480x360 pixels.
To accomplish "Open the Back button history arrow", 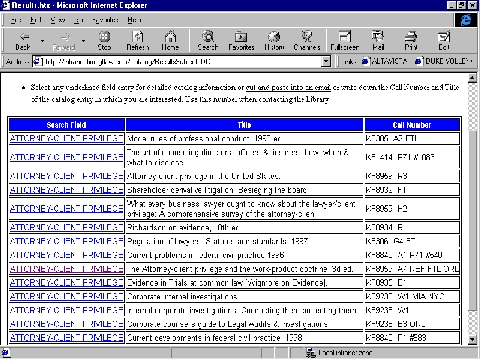I will [x=42, y=41].
